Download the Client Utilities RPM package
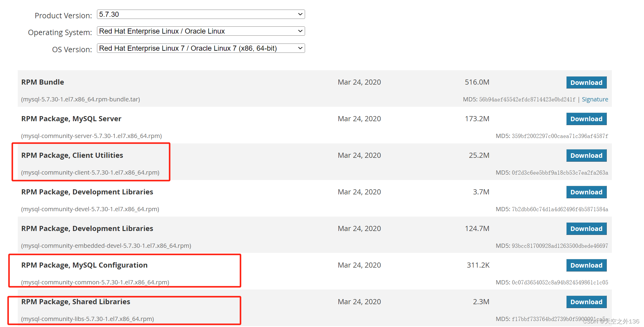644x327 pixels. [586, 156]
